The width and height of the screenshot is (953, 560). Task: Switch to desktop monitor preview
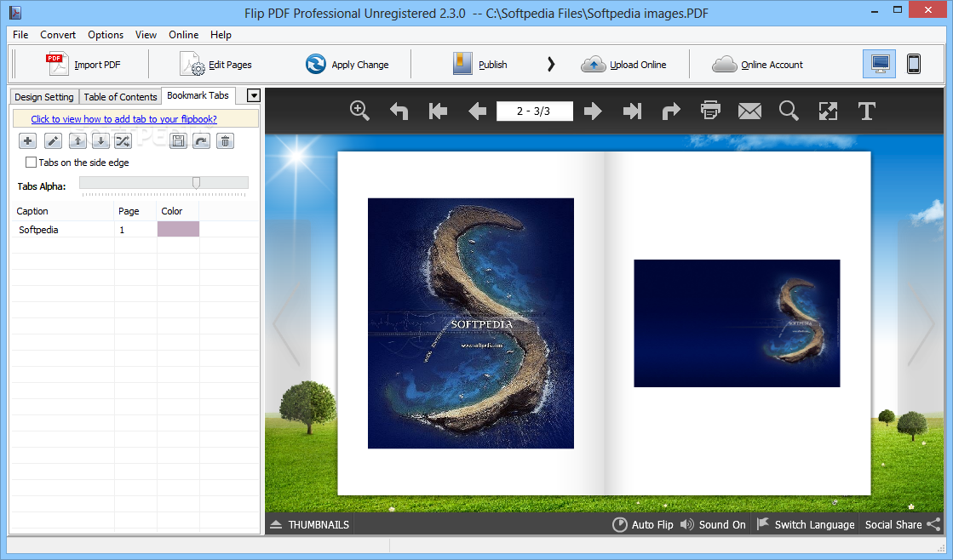[880, 64]
